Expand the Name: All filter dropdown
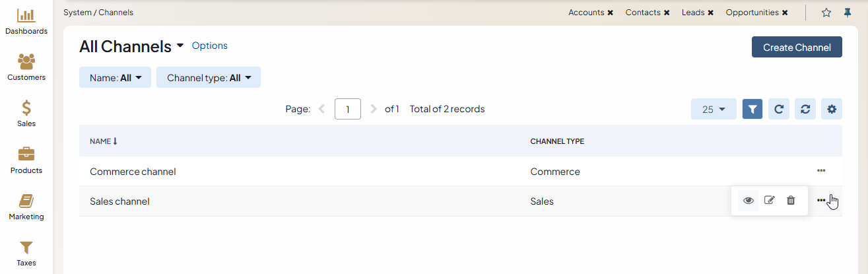868x274 pixels. 116,78
